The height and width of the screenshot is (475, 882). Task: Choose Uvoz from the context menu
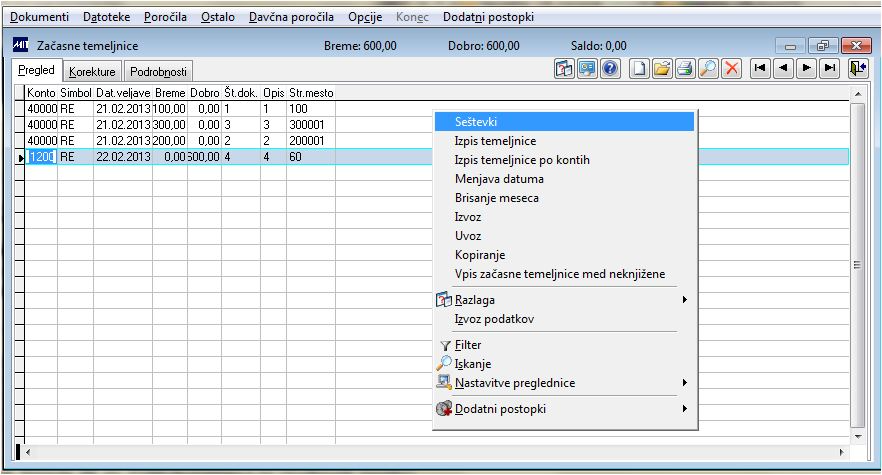pyautogui.click(x=564, y=236)
